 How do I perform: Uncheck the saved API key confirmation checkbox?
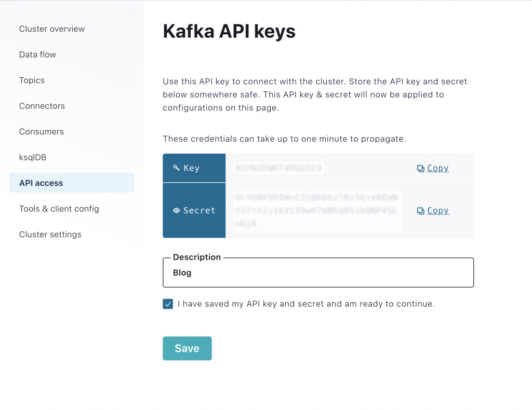[168, 304]
